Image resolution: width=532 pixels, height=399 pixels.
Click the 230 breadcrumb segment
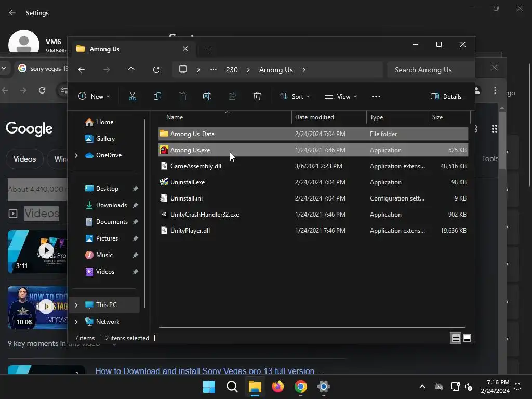[x=232, y=70]
